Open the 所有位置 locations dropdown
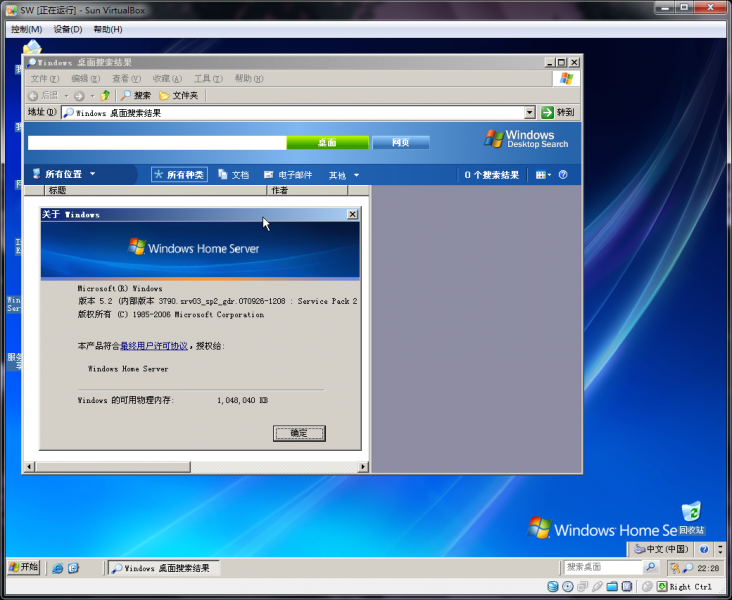 click(x=63, y=174)
